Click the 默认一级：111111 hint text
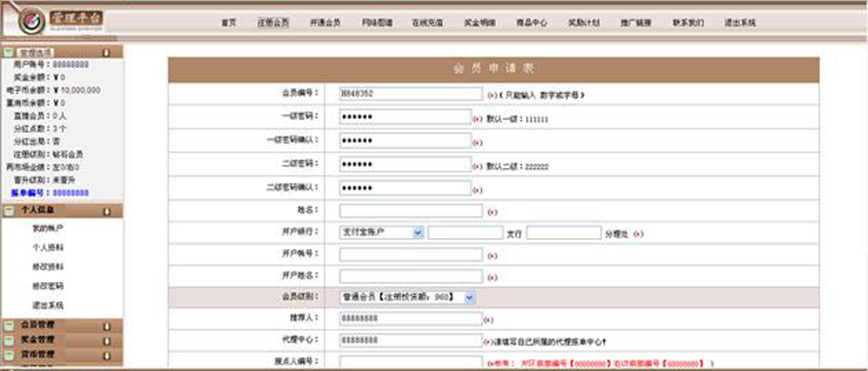This screenshot has width=868, height=371. tap(518, 119)
